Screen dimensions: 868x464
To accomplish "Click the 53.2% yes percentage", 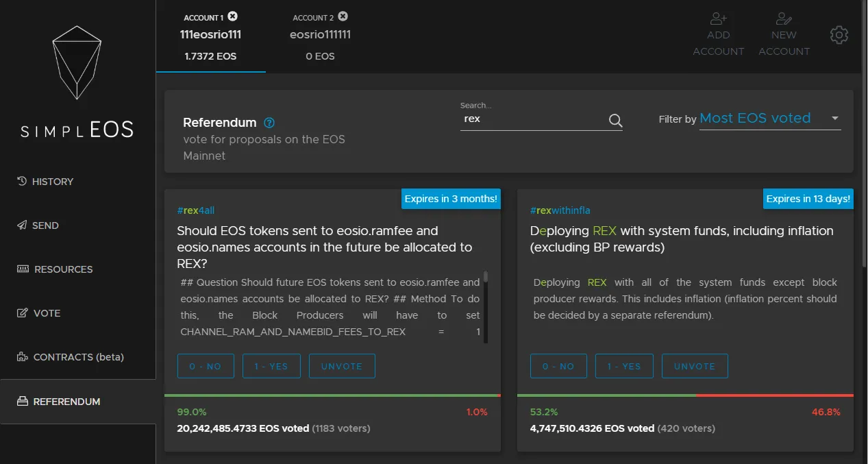I will 544,412.
